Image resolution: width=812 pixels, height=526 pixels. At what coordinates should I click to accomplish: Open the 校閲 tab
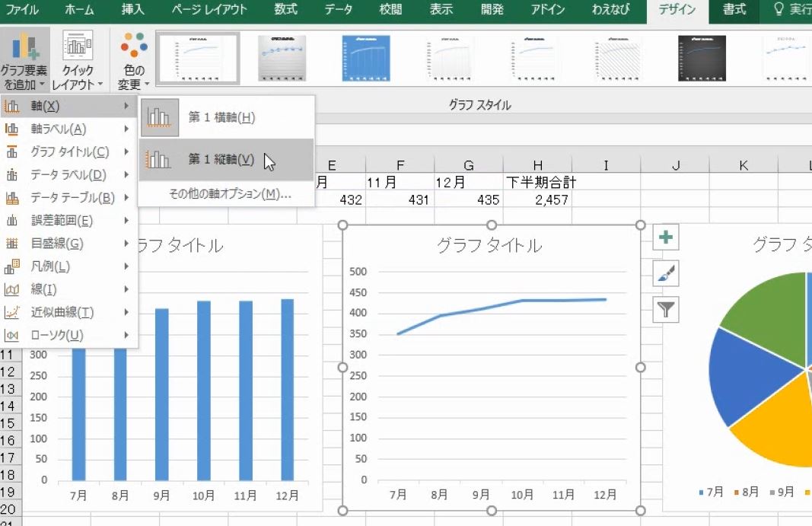click(x=390, y=9)
